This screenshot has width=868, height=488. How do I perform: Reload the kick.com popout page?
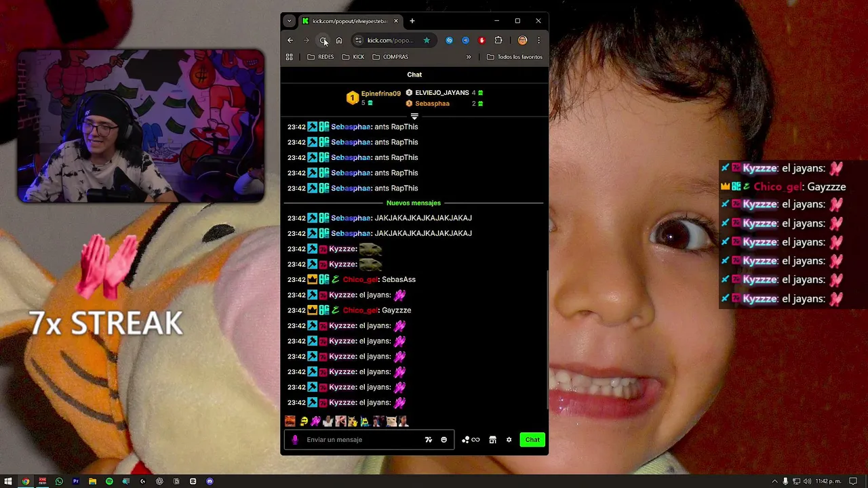pyautogui.click(x=323, y=40)
